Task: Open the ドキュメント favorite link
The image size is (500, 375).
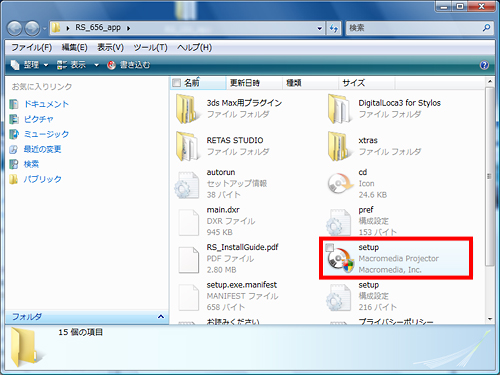Action: [46, 104]
